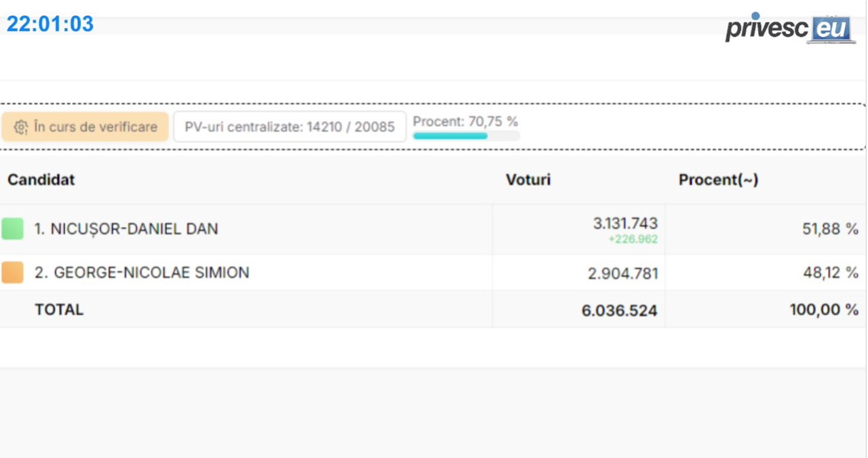The image size is (868, 458).
Task: Click the PV-uri centralizate 14210 / 20085 box
Action: pyautogui.click(x=290, y=127)
